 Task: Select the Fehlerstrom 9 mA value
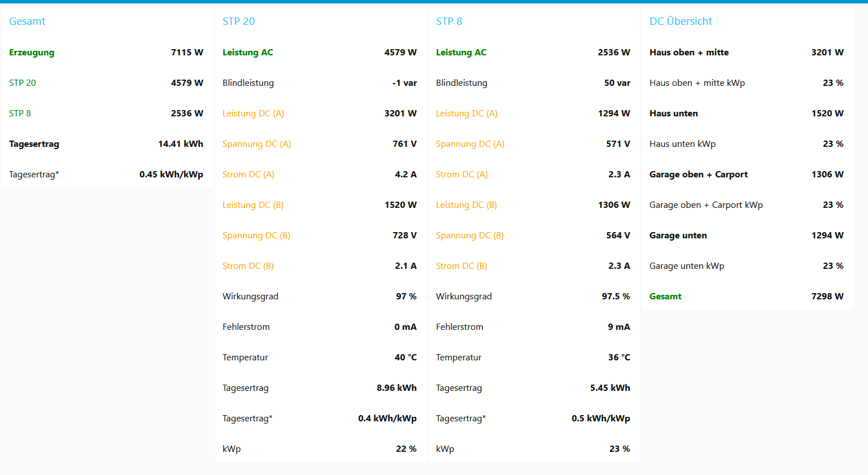[619, 327]
